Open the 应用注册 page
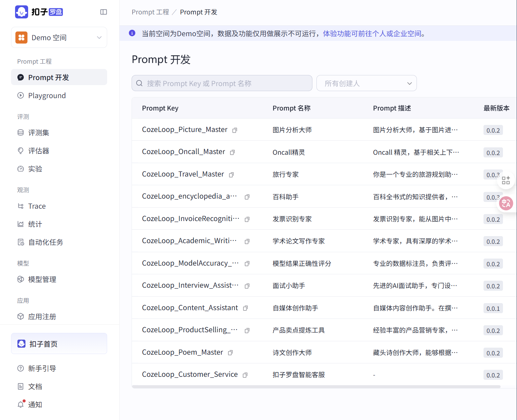Viewport: 517px width, 420px height. click(42, 316)
